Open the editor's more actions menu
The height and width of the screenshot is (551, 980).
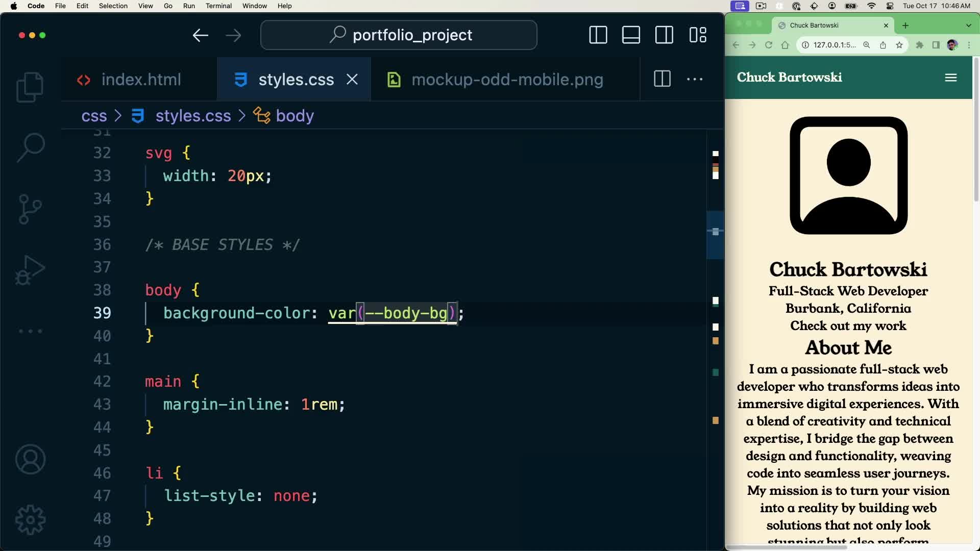tap(695, 79)
